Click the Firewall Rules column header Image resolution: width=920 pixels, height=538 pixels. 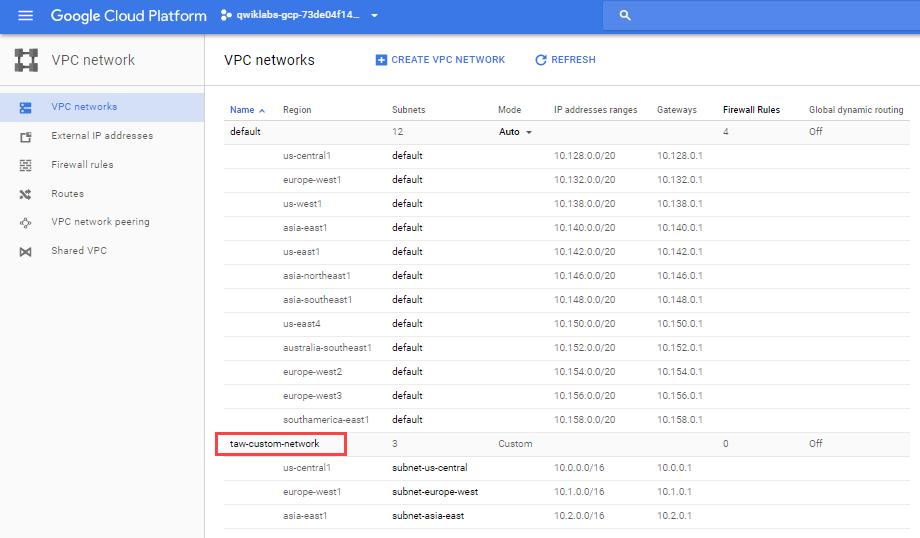coord(751,110)
